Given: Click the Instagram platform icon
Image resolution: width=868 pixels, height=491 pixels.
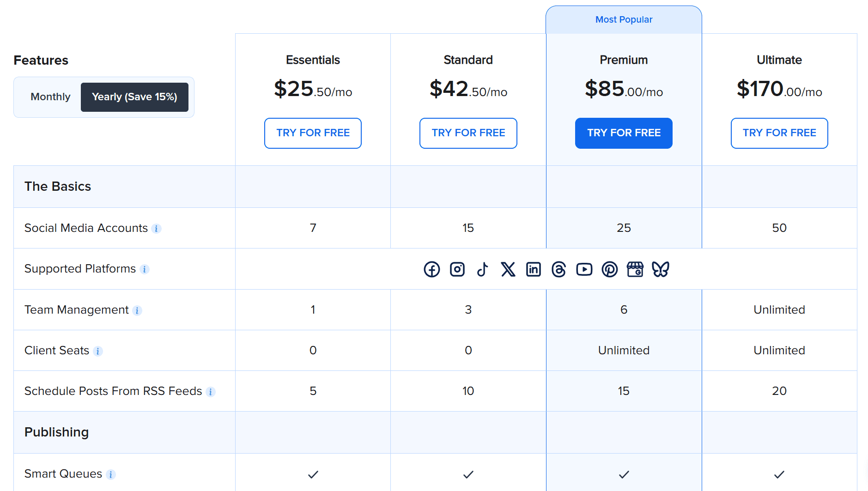Looking at the screenshot, I should [457, 269].
